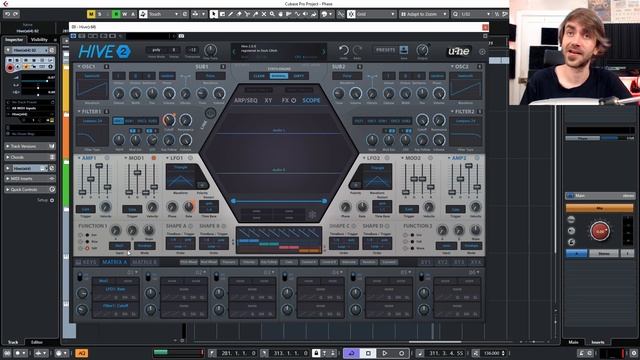Expand the Quick Controls section
This screenshot has height=360, width=640.
[x=29, y=189]
